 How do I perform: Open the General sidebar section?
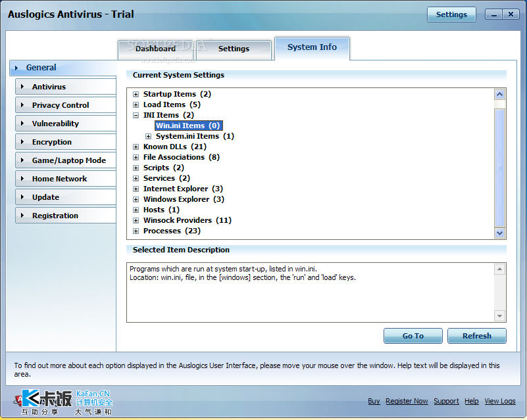(x=63, y=68)
